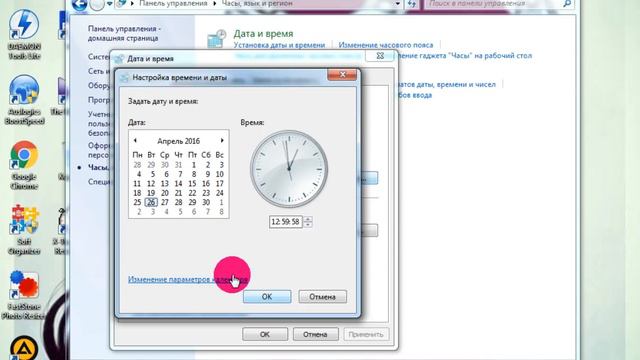Select April 26 in calendar
This screenshot has width=640, height=360.
[151, 202]
